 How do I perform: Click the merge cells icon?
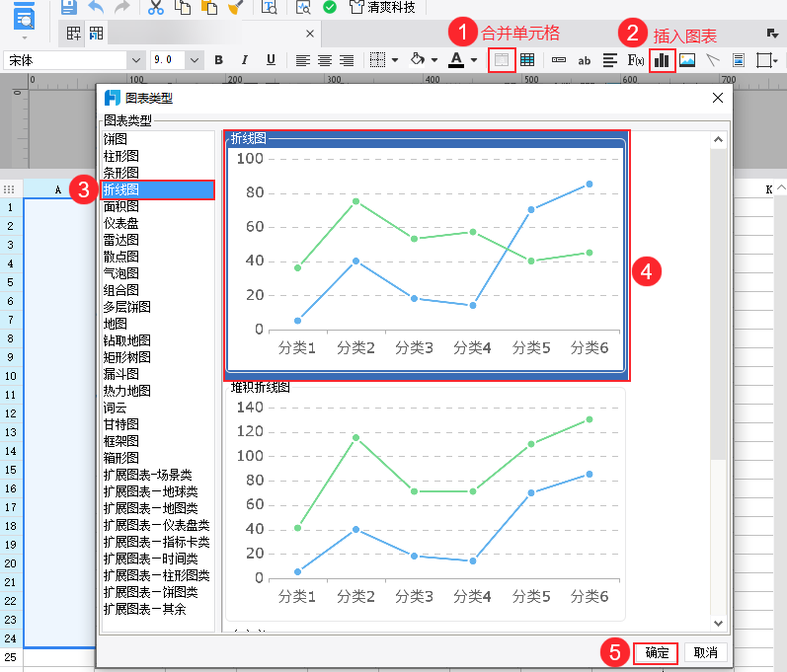point(502,60)
